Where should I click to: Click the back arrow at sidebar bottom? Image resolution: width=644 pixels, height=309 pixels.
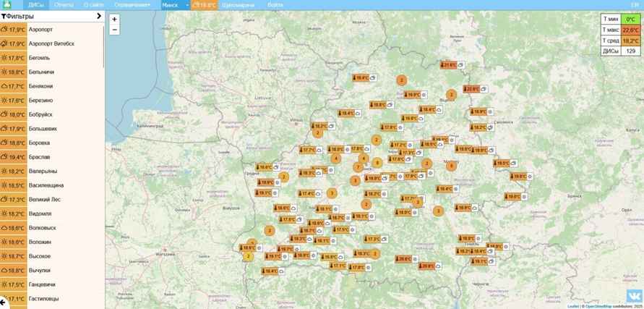(4, 302)
